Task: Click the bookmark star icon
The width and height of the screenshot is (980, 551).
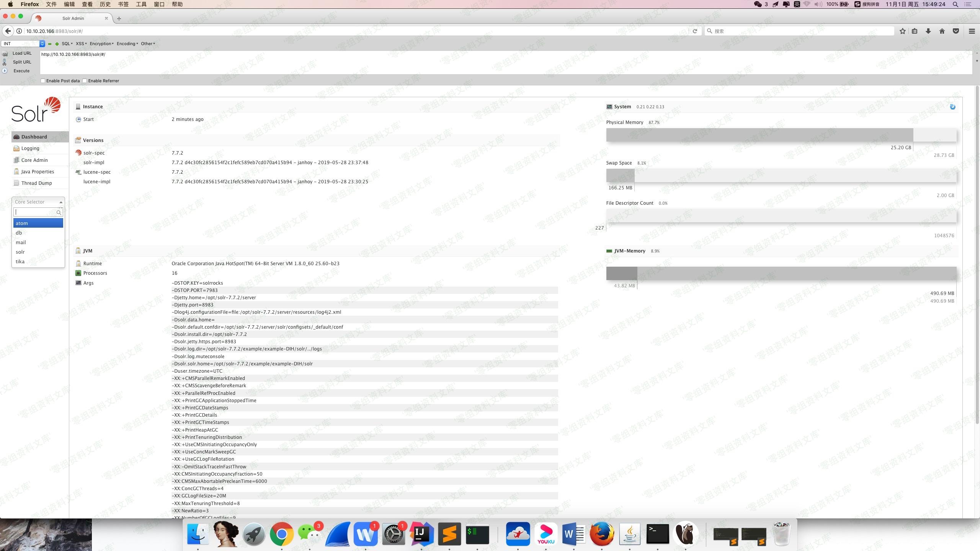Action: 902,31
